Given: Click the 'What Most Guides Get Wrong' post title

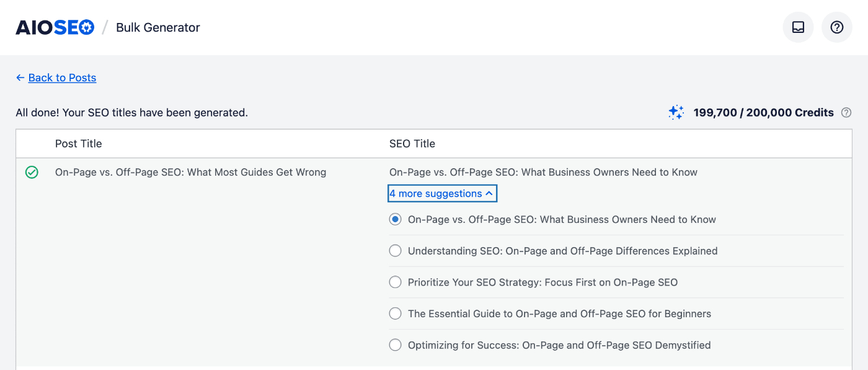Looking at the screenshot, I should [x=190, y=172].
